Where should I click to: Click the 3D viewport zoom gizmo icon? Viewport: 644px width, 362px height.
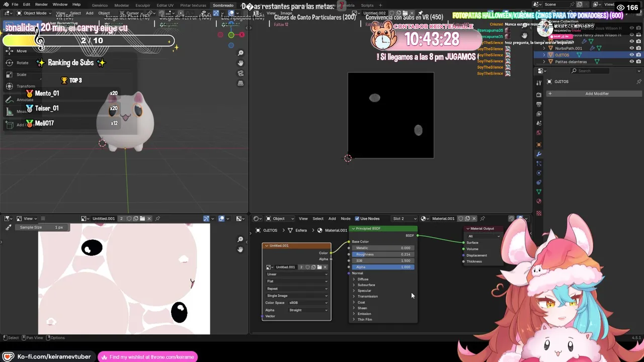tap(240, 53)
